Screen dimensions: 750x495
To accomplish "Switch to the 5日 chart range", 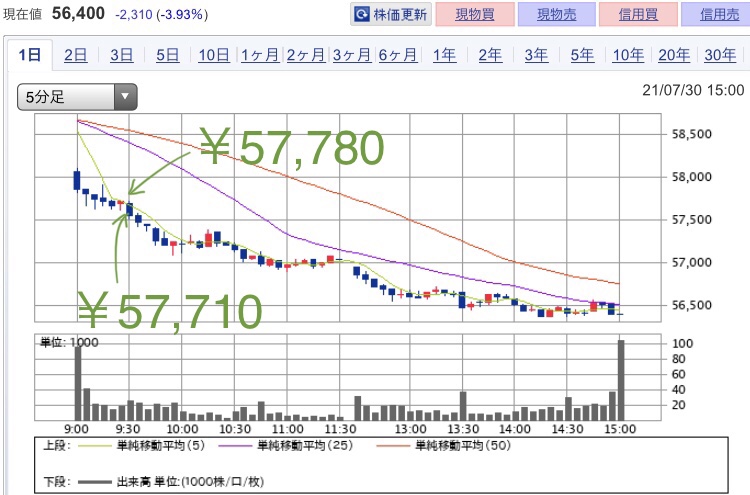I will [167, 55].
